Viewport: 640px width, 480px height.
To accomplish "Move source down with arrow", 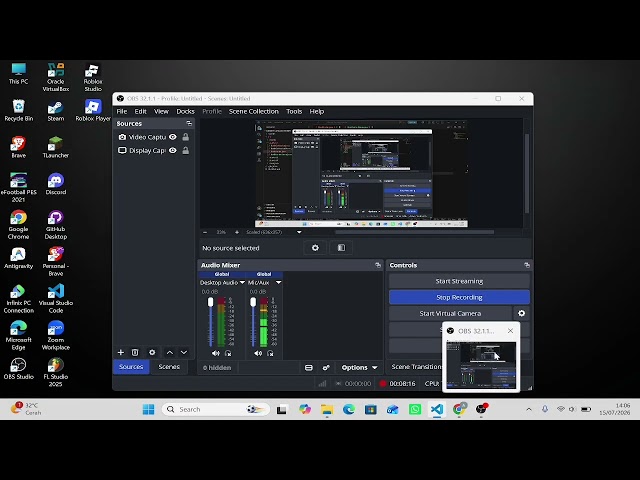I will tap(184, 352).
